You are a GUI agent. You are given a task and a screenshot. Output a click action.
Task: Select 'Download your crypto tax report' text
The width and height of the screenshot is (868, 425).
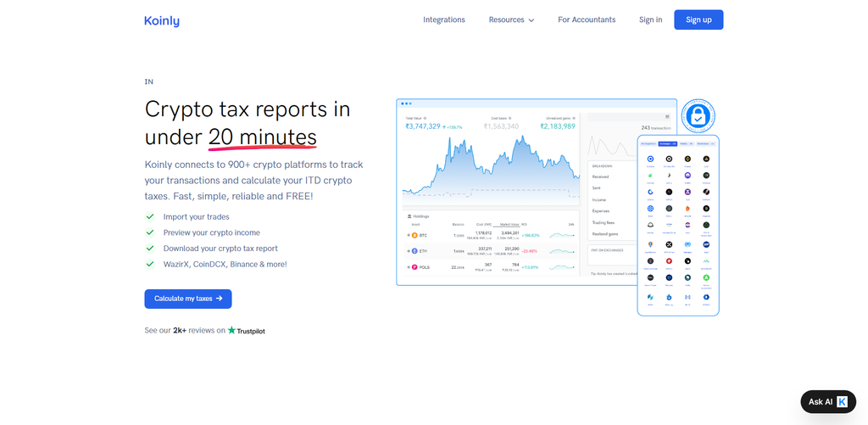click(x=220, y=249)
